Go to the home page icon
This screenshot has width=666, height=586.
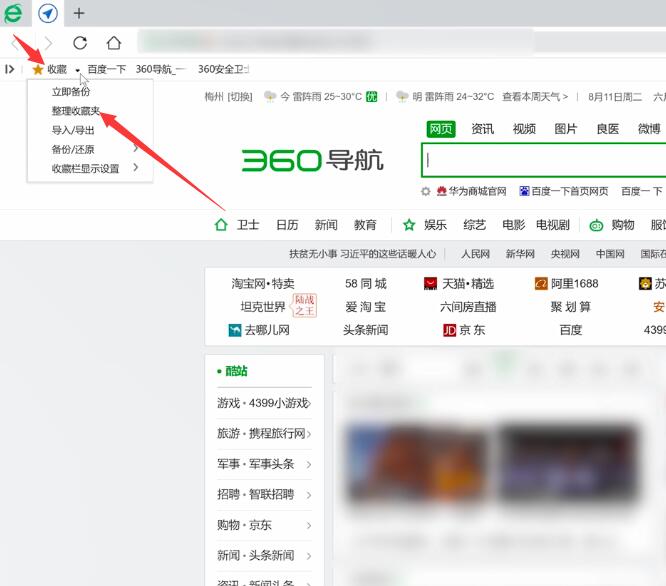[x=113, y=43]
